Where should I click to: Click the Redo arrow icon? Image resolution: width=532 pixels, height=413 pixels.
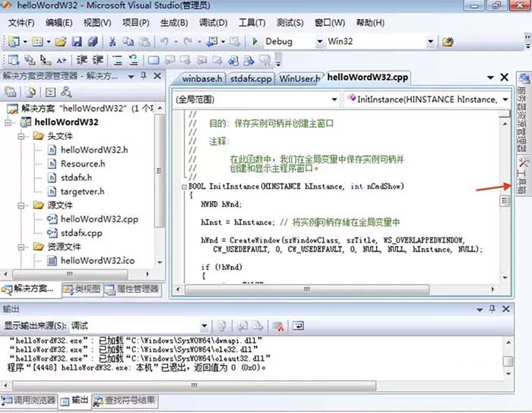pos(188,42)
